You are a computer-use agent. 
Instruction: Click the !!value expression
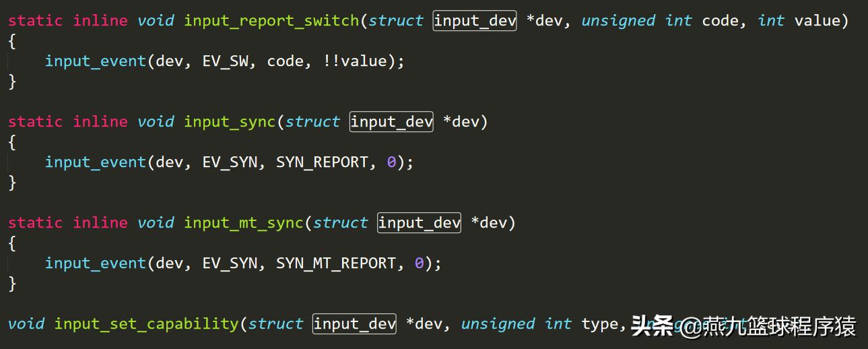pyautogui.click(x=355, y=61)
